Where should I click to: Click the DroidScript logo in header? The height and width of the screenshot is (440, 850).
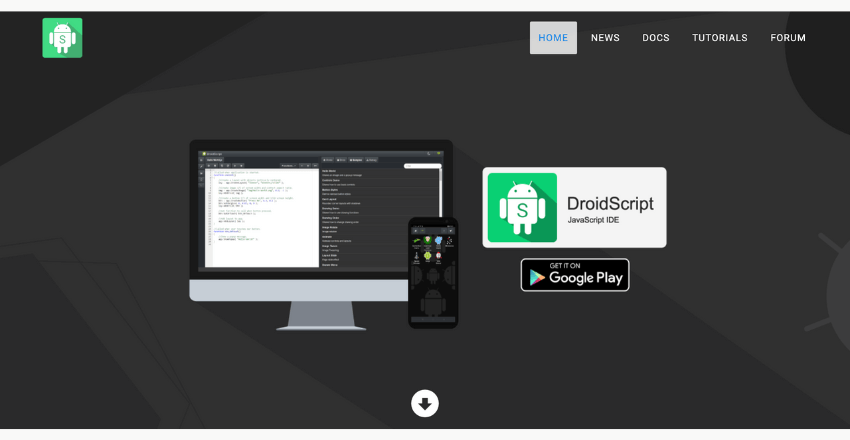point(62,38)
